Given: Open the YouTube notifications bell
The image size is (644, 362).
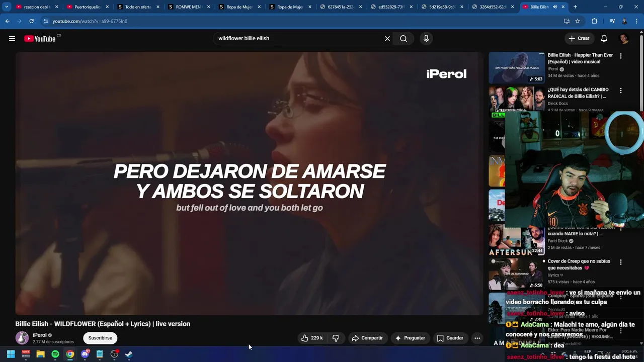Looking at the screenshot, I should pyautogui.click(x=604, y=39).
